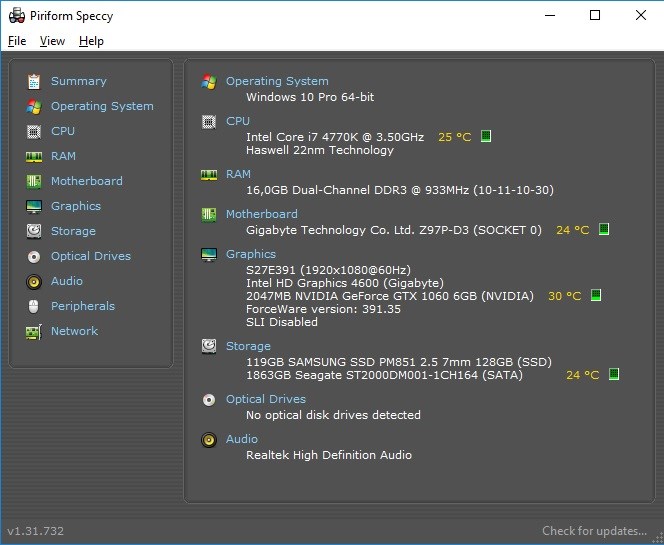Open the View menu
Screen dimensions: 664x545
pyautogui.click(x=52, y=41)
